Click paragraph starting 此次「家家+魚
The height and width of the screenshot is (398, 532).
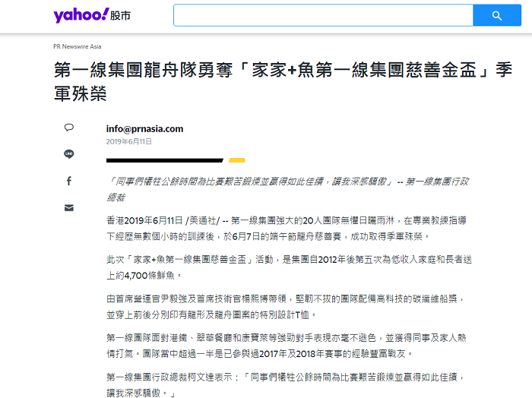289,267
